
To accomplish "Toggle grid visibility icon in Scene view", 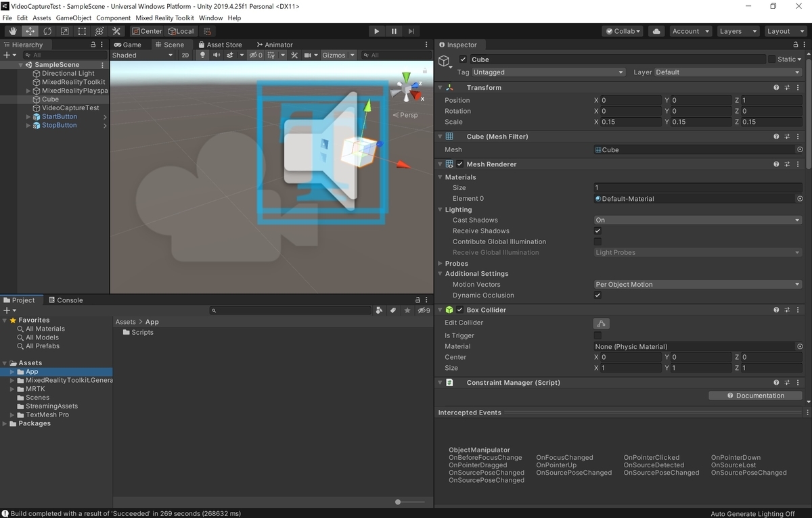I will [271, 55].
